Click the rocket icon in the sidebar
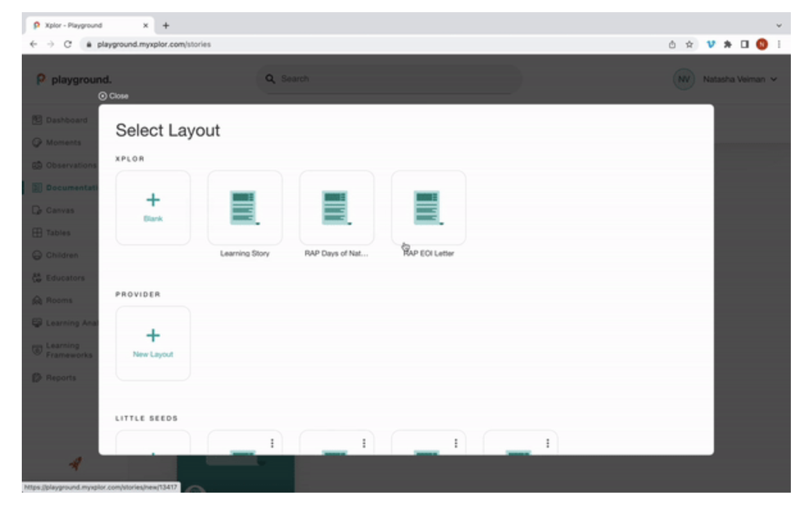The height and width of the screenshot is (517, 812). (76, 463)
